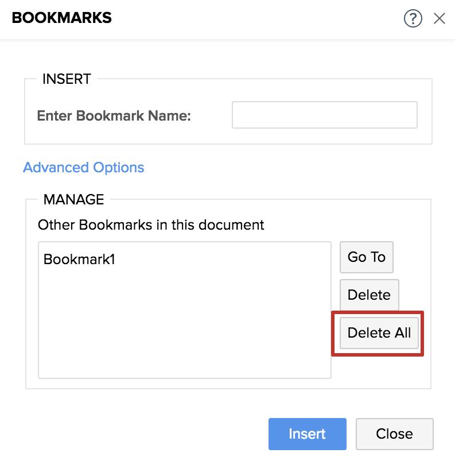
Task: Click the INSERT section heading
Action: [67, 79]
